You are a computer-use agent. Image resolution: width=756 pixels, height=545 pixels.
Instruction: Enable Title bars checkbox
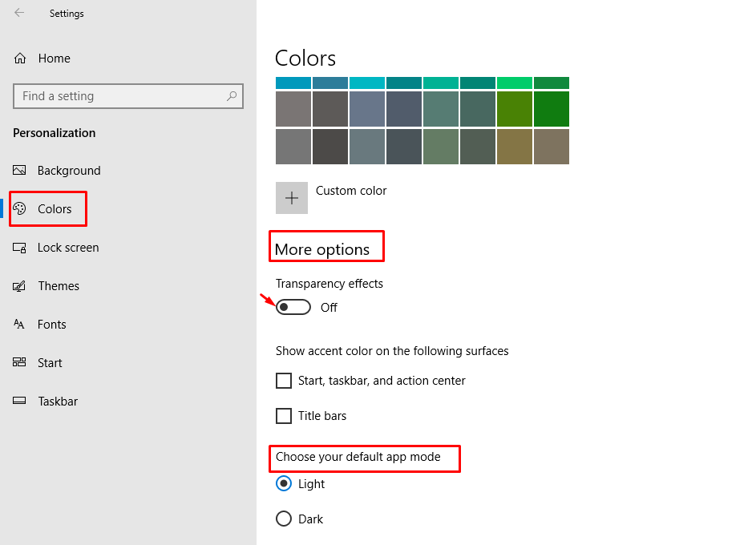[x=284, y=416]
